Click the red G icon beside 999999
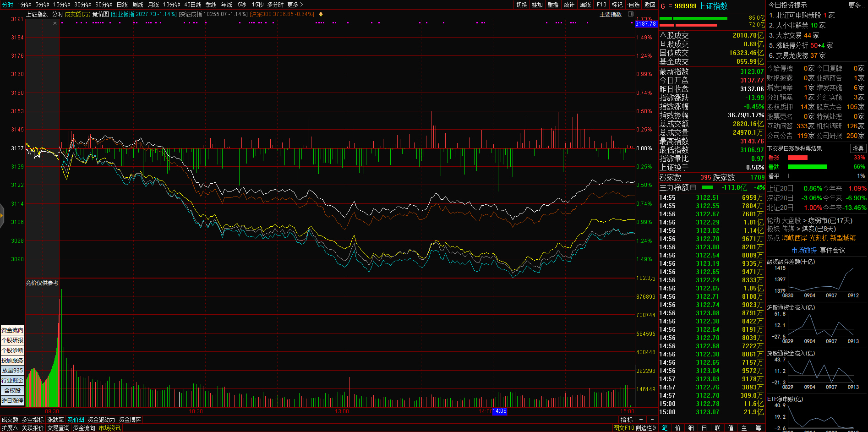The height and width of the screenshot is (432, 868). click(x=662, y=6)
